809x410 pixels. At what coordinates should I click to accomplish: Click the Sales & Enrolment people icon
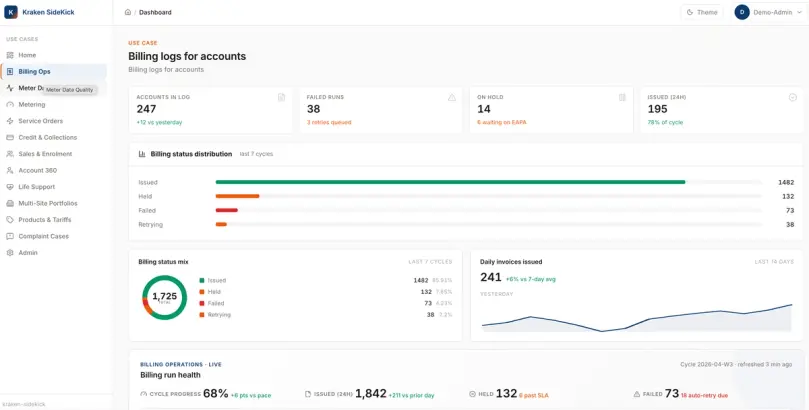pos(10,154)
